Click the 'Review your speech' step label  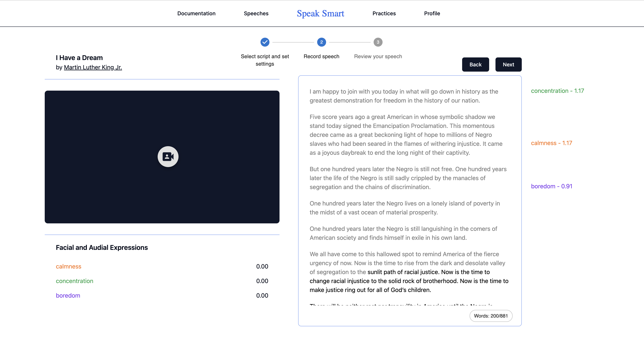click(x=378, y=56)
